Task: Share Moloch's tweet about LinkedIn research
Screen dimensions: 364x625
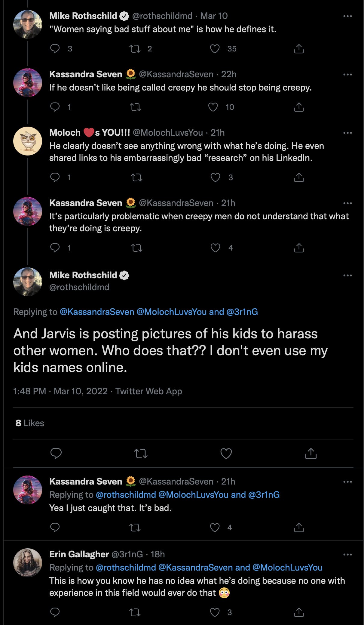Action: [299, 177]
